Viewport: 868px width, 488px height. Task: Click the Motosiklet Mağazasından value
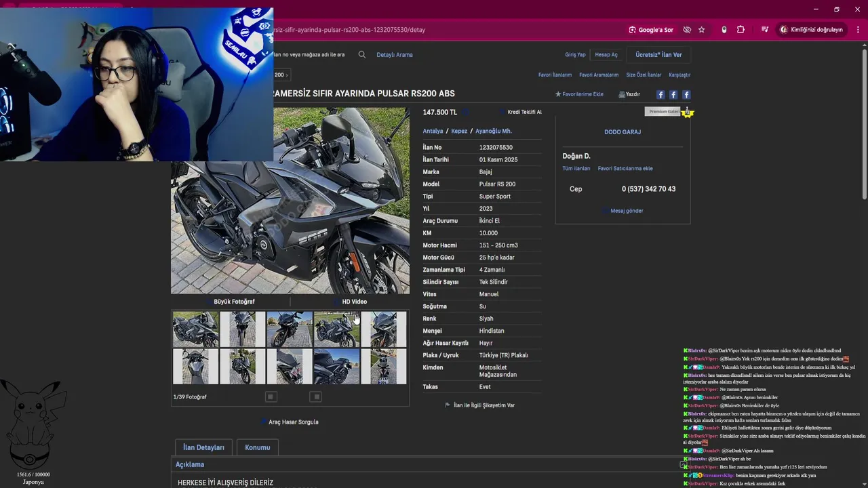pyautogui.click(x=498, y=371)
